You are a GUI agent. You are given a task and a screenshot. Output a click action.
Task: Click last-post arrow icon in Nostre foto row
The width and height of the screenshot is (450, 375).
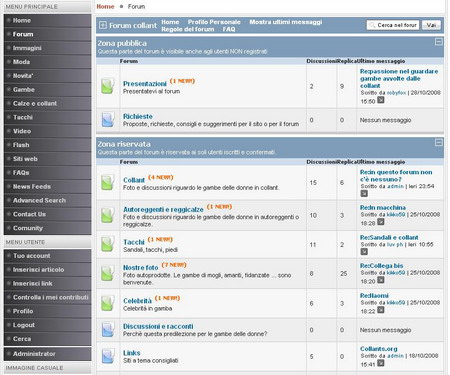tap(381, 280)
